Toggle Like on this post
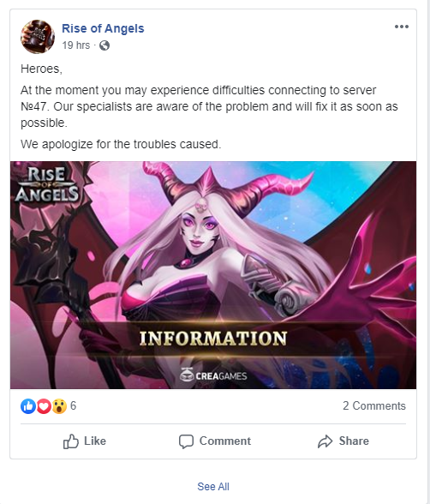Image resolution: width=430 pixels, height=504 pixels. 85,441
